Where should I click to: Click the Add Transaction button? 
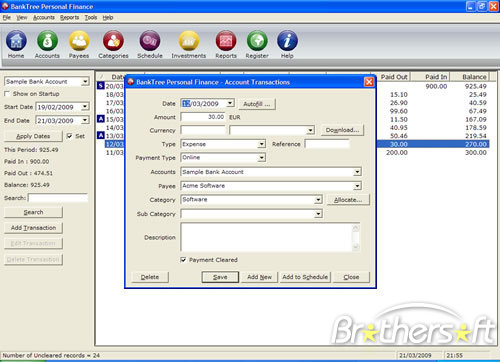[33, 228]
